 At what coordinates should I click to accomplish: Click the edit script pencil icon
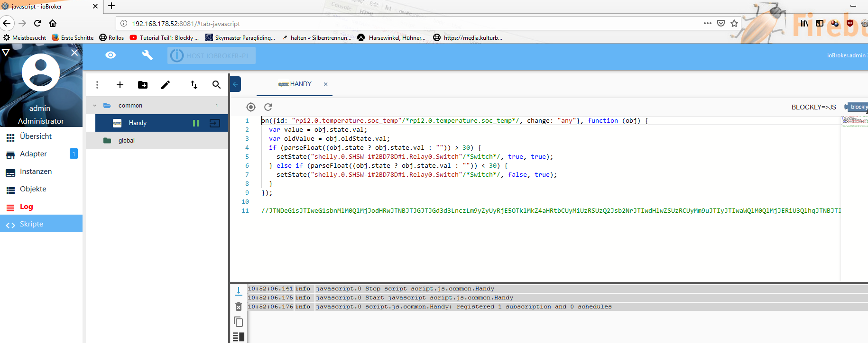(x=166, y=85)
